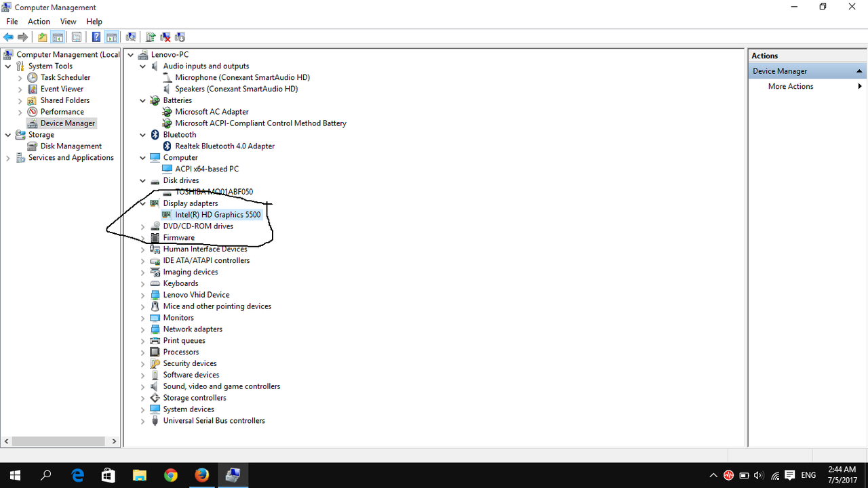The image size is (868, 488).
Task: Select Microsoft ACPI-Compliant Control Method Battery
Action: (x=260, y=123)
